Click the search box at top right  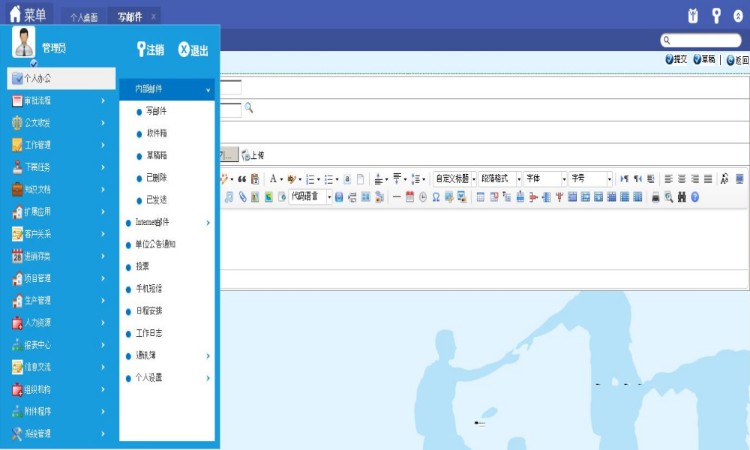(x=704, y=40)
